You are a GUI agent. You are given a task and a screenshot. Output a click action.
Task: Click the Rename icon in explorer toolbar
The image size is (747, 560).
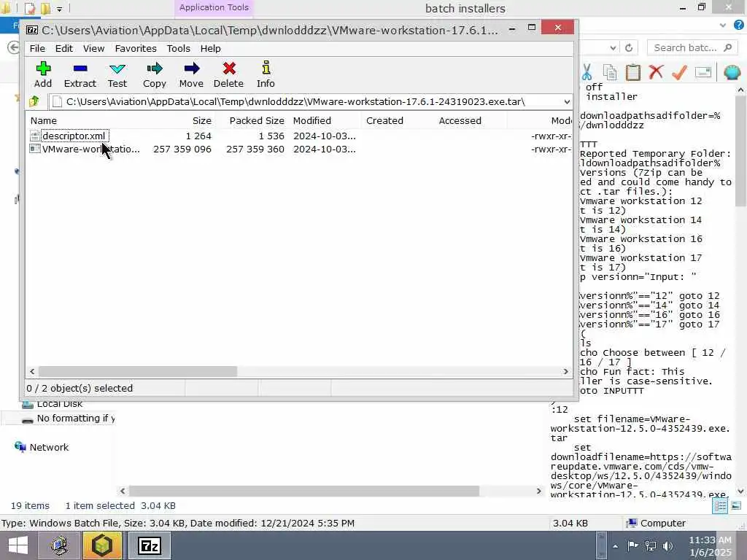coord(703,72)
